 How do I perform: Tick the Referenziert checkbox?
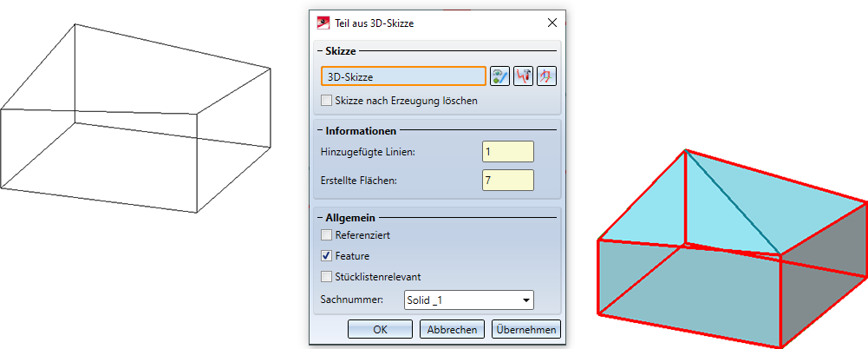(x=326, y=234)
